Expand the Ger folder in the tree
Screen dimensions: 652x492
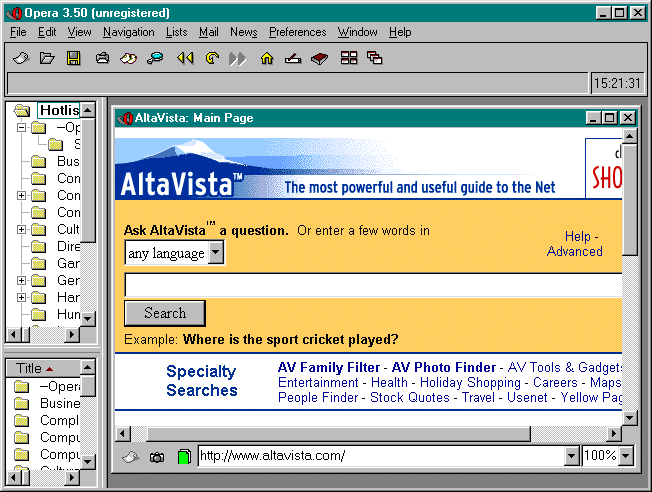(21, 281)
